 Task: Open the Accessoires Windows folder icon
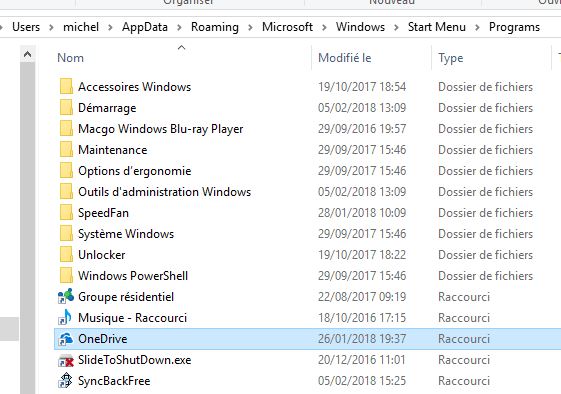66,87
